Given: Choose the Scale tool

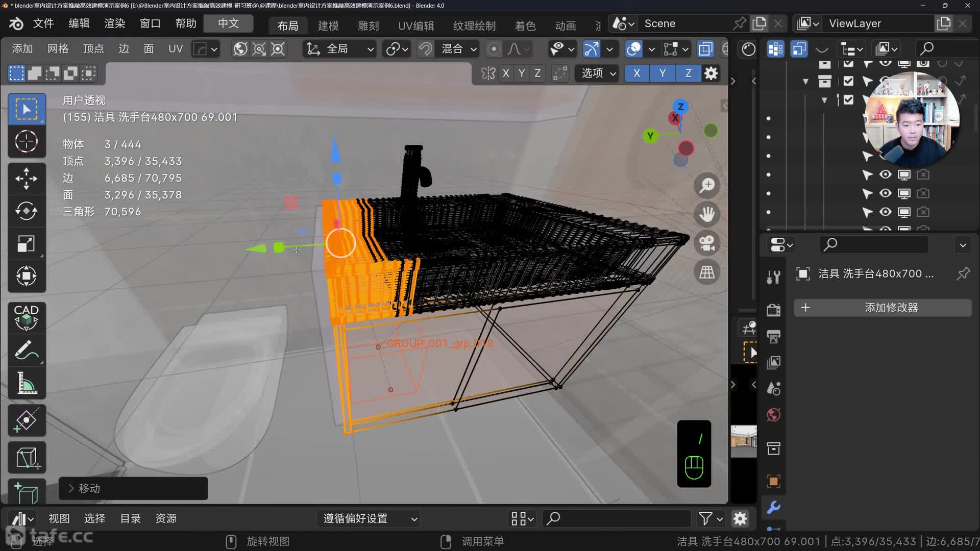Looking at the screenshot, I should (27, 244).
